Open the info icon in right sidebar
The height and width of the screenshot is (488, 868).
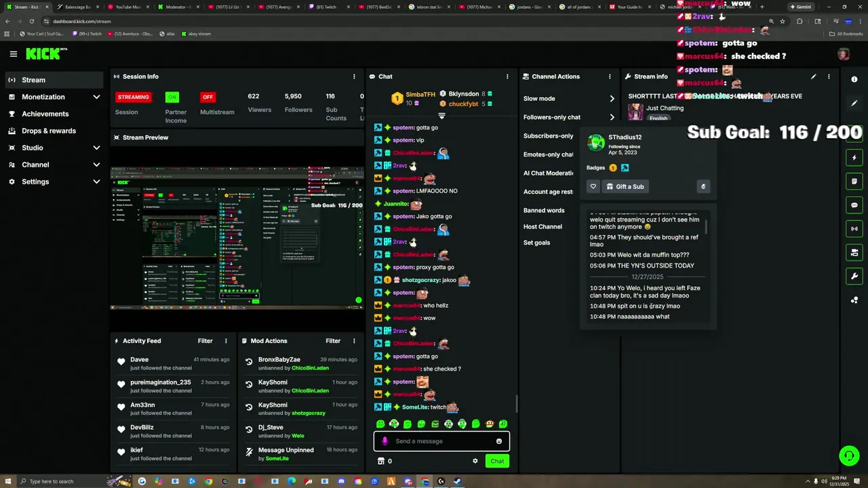[x=854, y=79]
